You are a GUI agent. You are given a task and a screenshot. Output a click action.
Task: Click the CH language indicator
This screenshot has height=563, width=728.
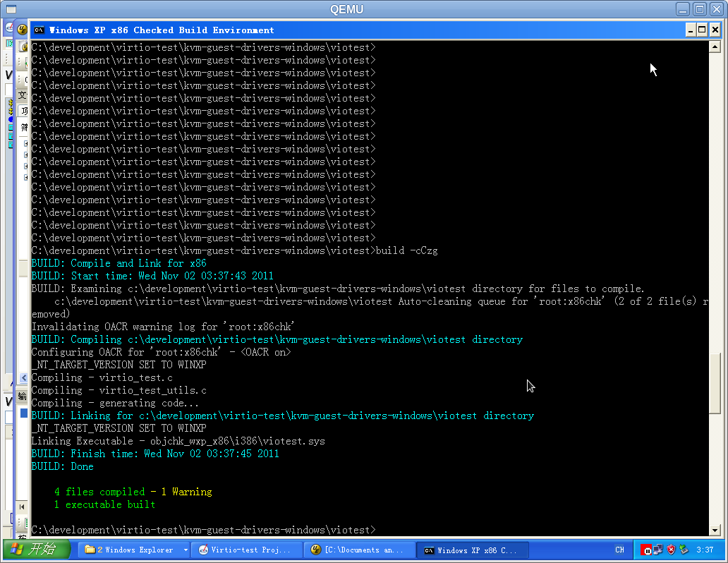[619, 550]
